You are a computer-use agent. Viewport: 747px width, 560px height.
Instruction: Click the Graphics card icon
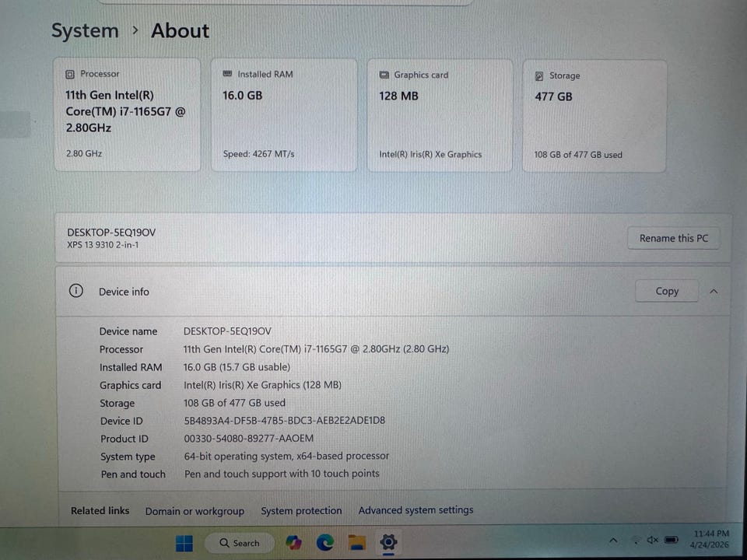coord(384,75)
